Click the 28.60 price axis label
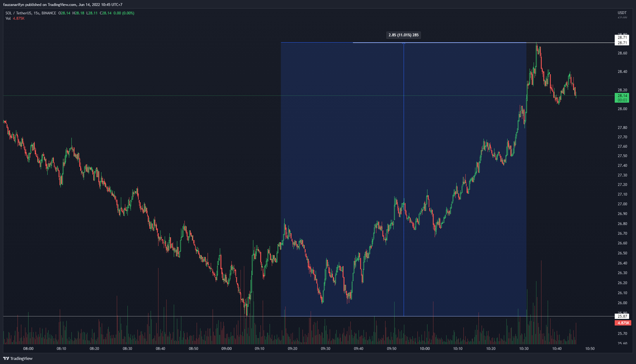This screenshot has width=636, height=364. (x=622, y=53)
